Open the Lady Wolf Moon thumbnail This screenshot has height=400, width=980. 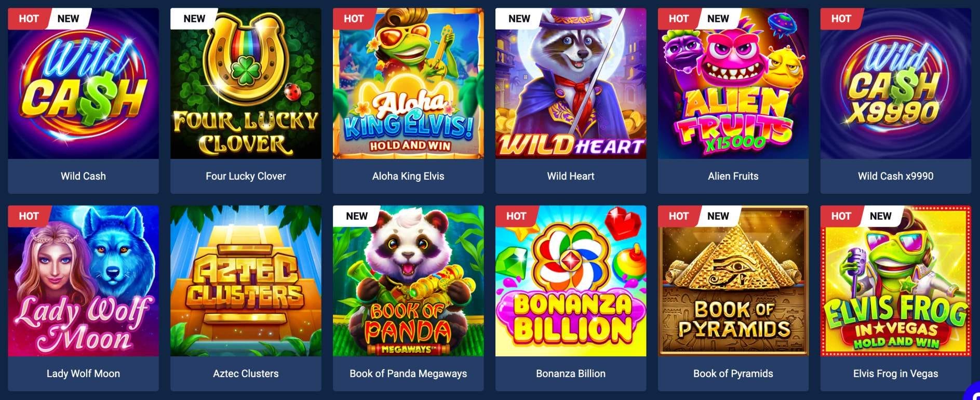pos(83,281)
